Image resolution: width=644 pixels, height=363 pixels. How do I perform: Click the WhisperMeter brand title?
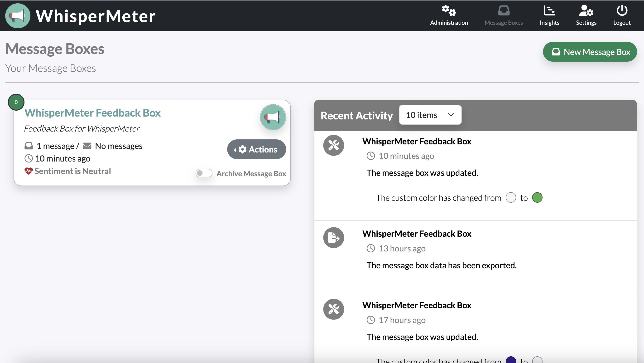point(96,16)
